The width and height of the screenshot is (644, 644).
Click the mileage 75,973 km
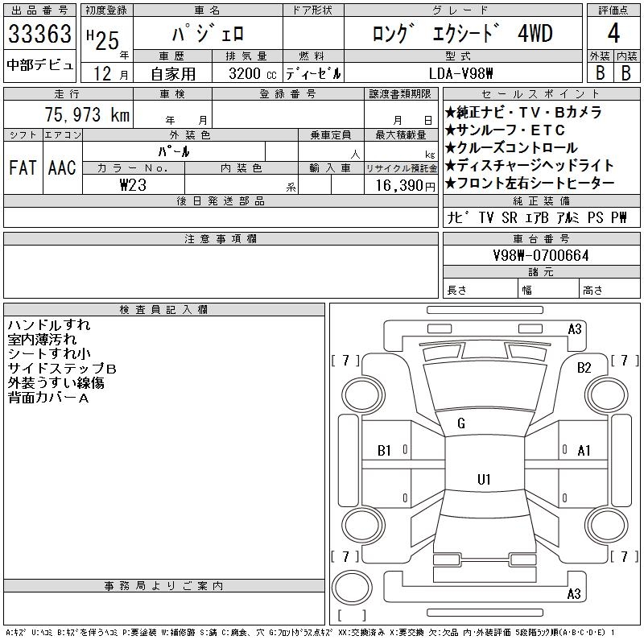click(x=87, y=114)
